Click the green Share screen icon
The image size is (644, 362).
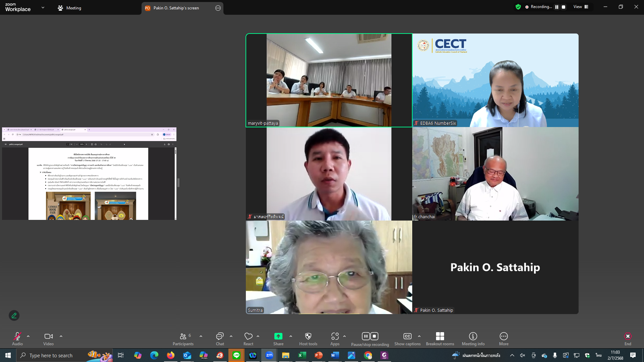[278, 336]
